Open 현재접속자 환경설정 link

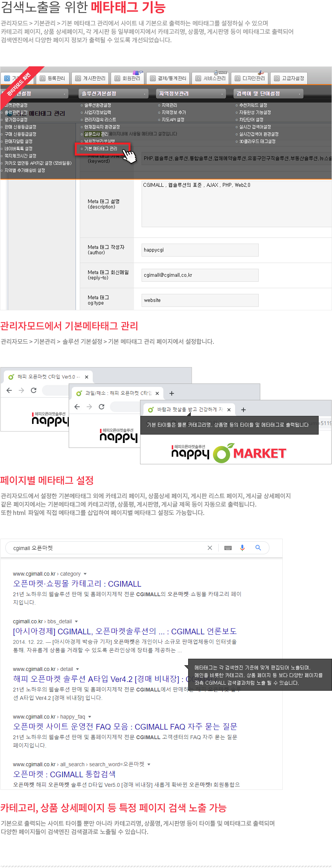[102, 127]
